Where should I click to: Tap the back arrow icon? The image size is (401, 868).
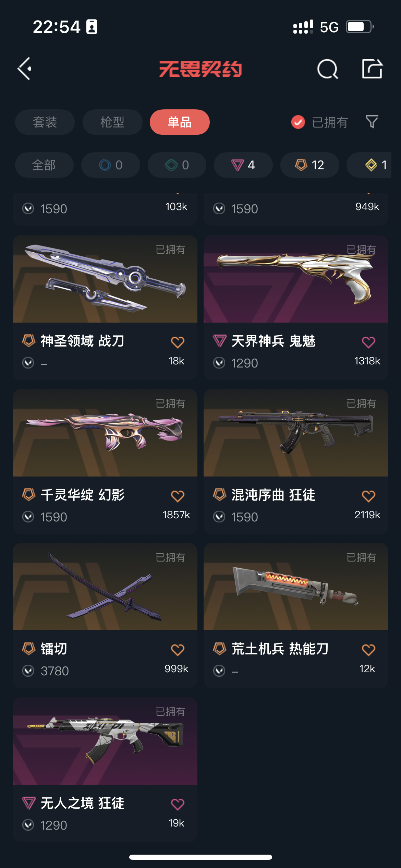(x=25, y=69)
